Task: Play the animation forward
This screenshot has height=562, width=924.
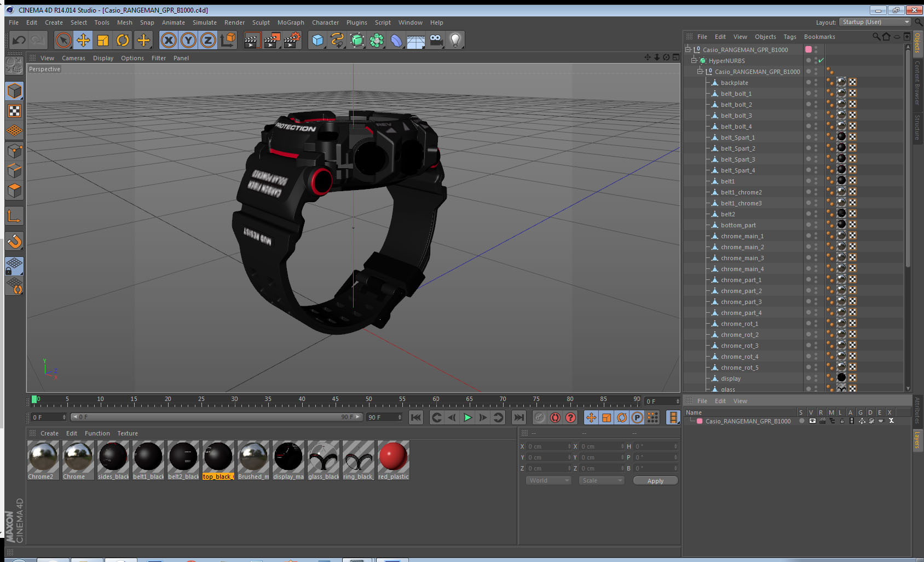Action: coord(467,417)
